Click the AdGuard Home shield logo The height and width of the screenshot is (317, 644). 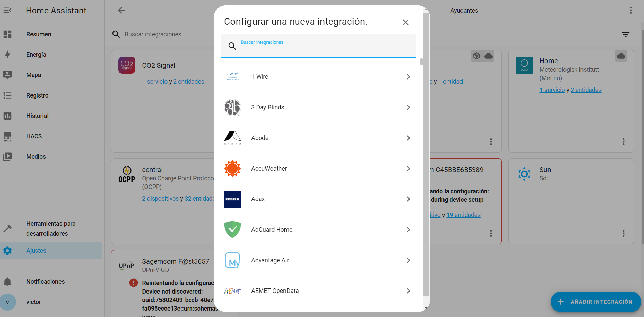click(232, 230)
